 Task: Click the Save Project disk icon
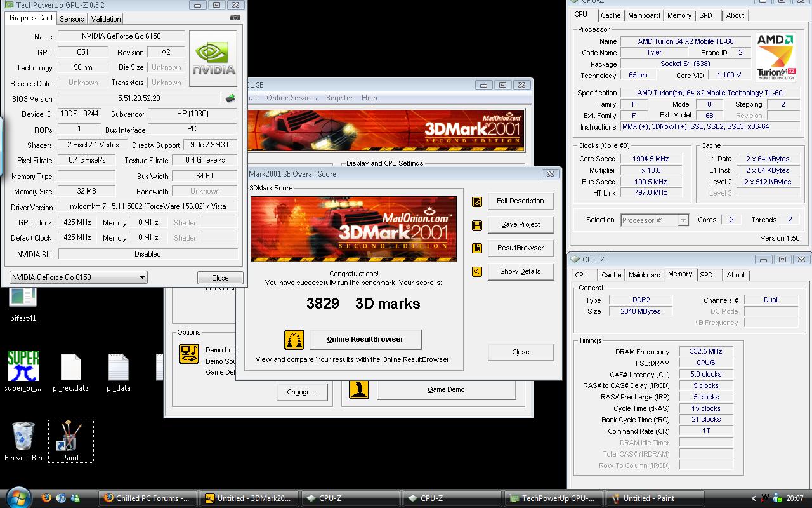[x=477, y=225]
